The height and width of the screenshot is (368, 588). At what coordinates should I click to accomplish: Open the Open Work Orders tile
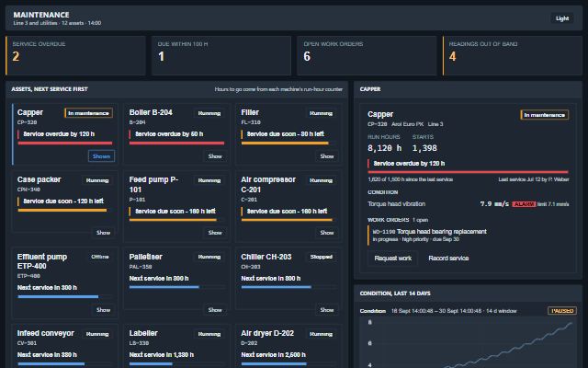point(367,55)
